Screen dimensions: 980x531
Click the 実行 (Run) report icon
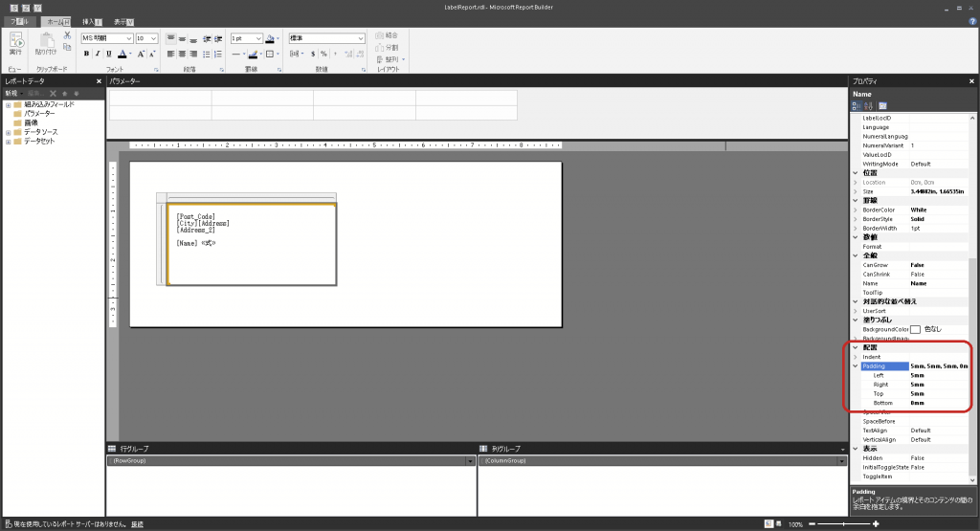pos(16,41)
